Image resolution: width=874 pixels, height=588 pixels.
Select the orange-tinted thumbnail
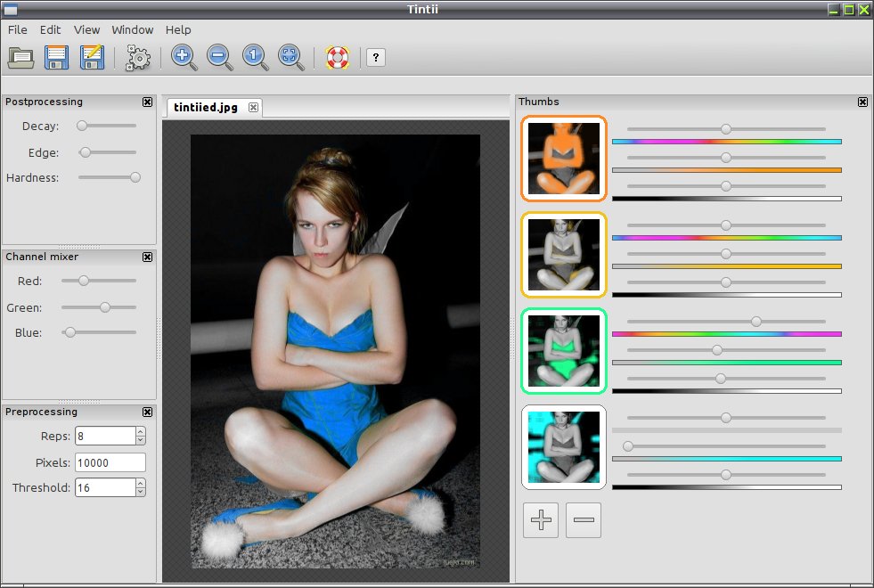pyautogui.click(x=564, y=159)
